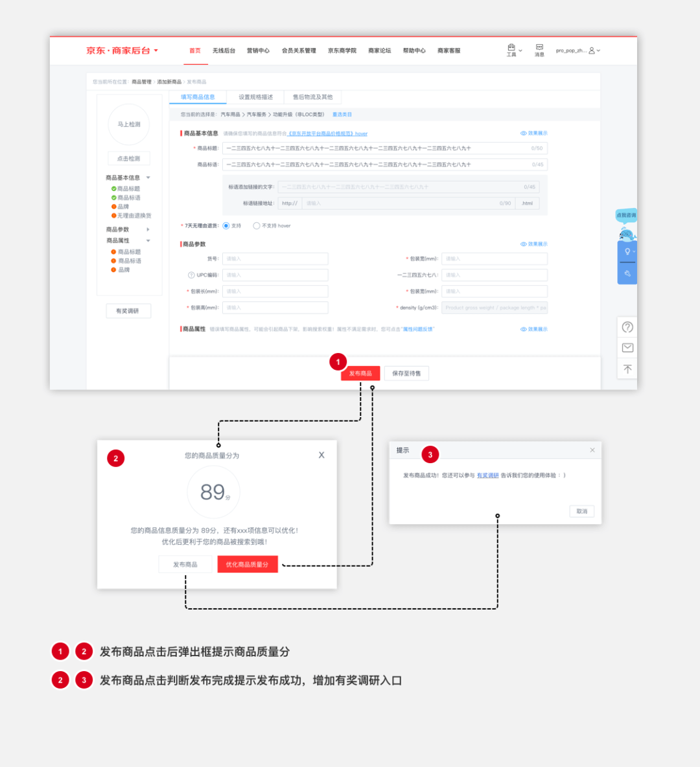Click the 有奖调研 sidebar button
The height and width of the screenshot is (767, 700).
tap(128, 311)
